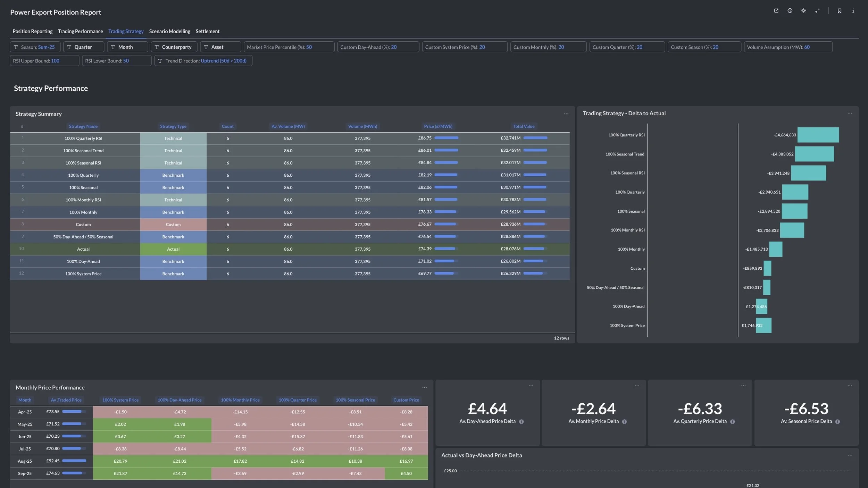
Task: Bookmark this dashboard
Action: [x=839, y=11]
